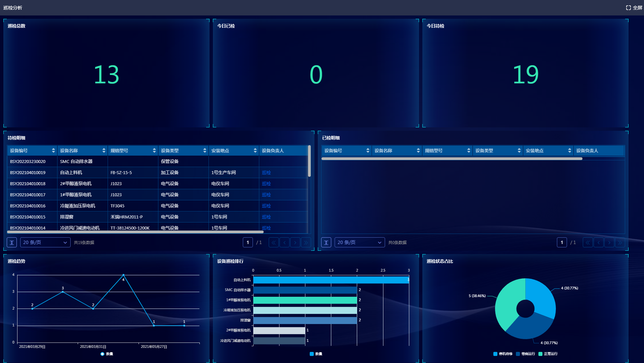
Task: Toggle 数量 legend in 设备巡检排行 chart
Action: pyautogui.click(x=316, y=354)
